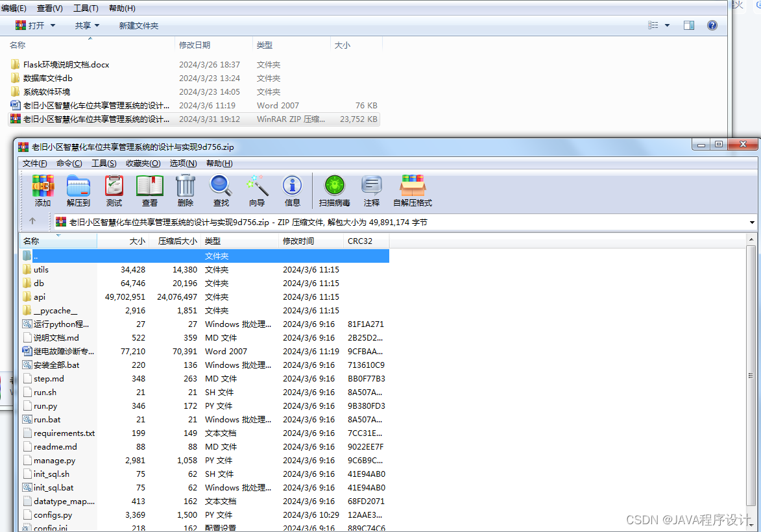
Task: Open the 打开 dropdown arrow in Explorer
Action: coord(53,25)
